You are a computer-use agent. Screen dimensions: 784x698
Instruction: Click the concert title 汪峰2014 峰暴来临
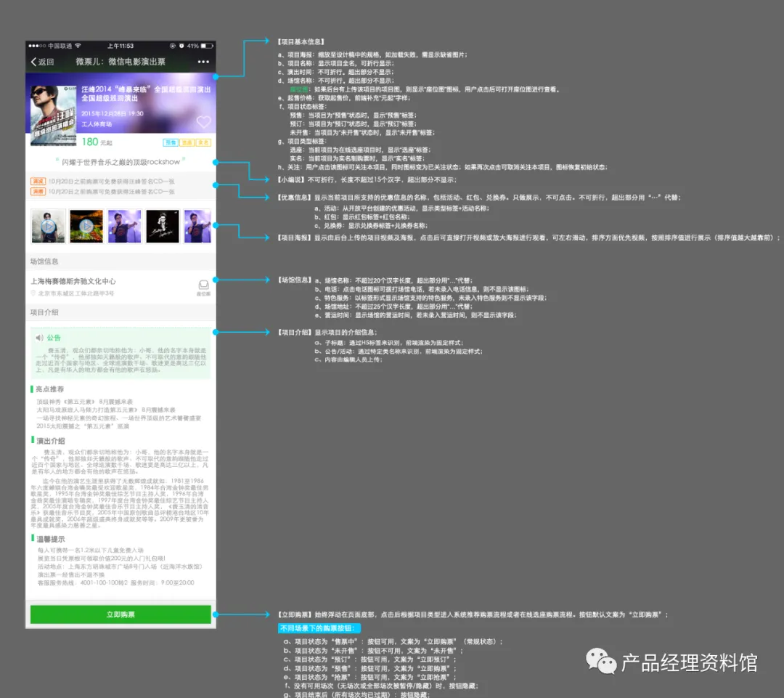click(146, 94)
